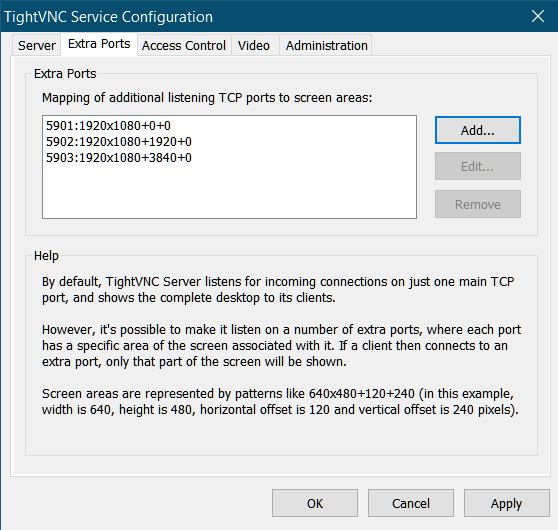Click the Add... button
Screen dimensions: 558x530
pyautogui.click(x=478, y=130)
